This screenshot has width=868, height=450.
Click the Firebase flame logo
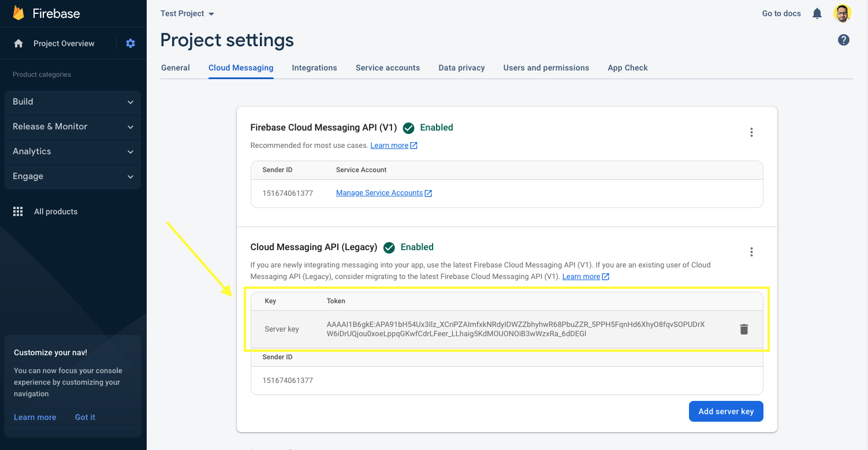(18, 13)
